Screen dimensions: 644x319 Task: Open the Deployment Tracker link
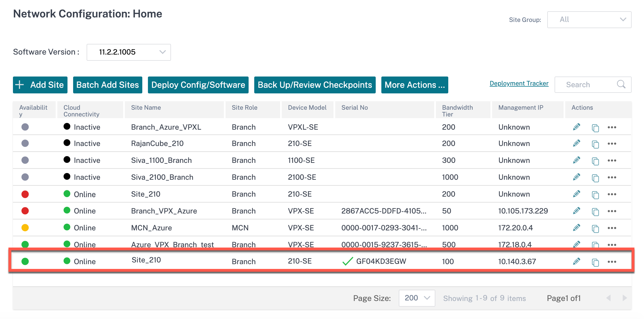[x=519, y=83]
